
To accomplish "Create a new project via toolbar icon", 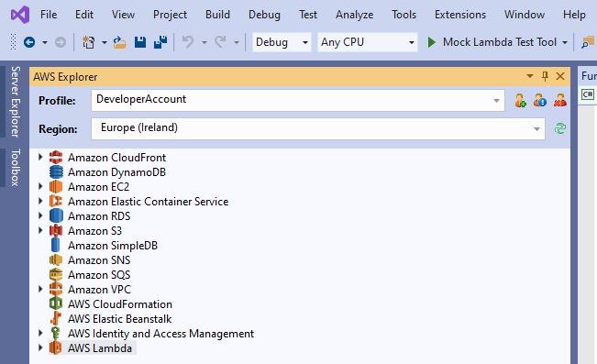I will [x=88, y=42].
